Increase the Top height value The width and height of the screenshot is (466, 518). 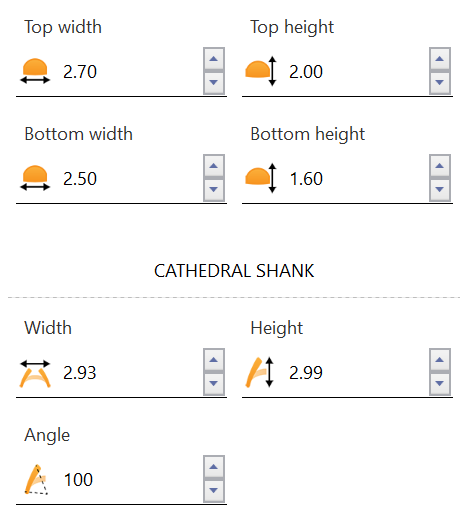click(440, 59)
